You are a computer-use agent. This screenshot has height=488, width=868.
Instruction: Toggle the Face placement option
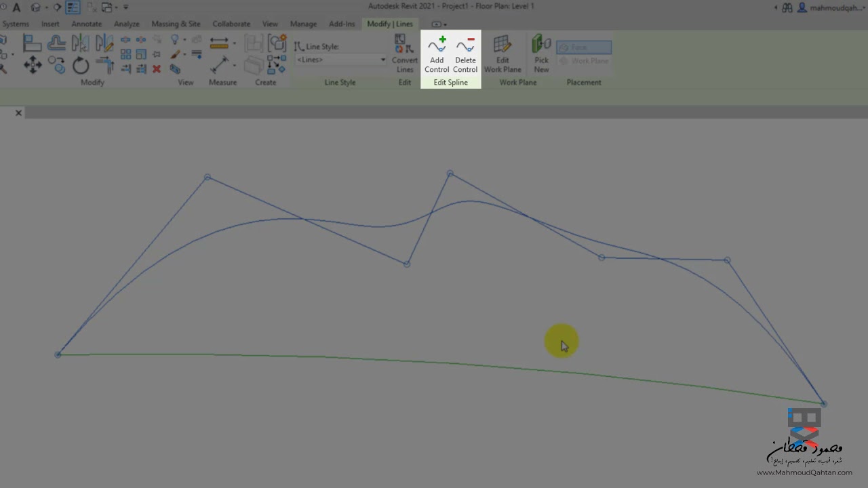click(584, 47)
